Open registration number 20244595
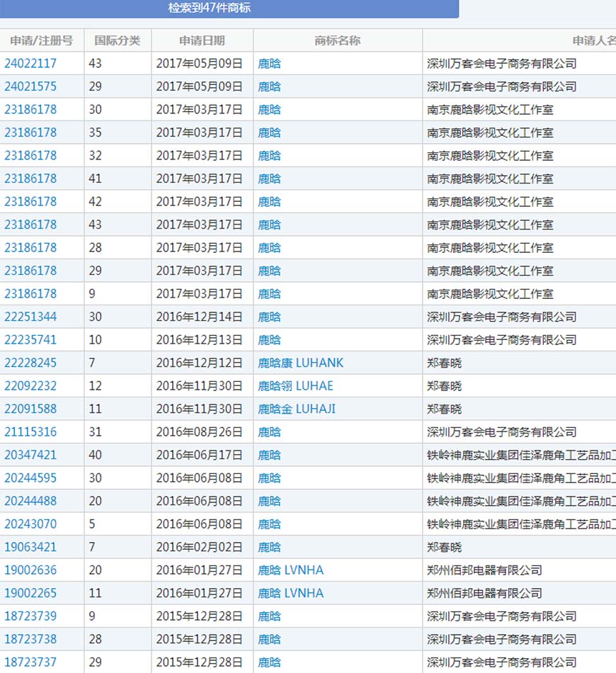616x673 pixels. [x=30, y=478]
